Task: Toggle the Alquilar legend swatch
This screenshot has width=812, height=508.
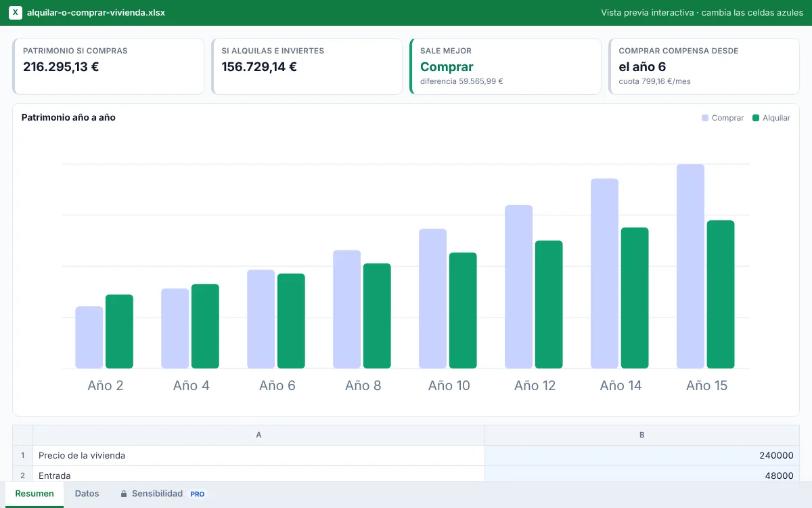Action: click(x=756, y=118)
